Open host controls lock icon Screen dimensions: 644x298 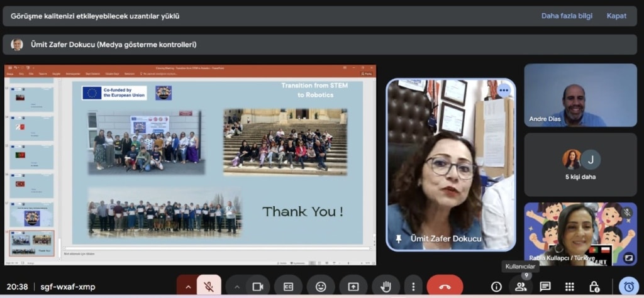[x=594, y=287]
